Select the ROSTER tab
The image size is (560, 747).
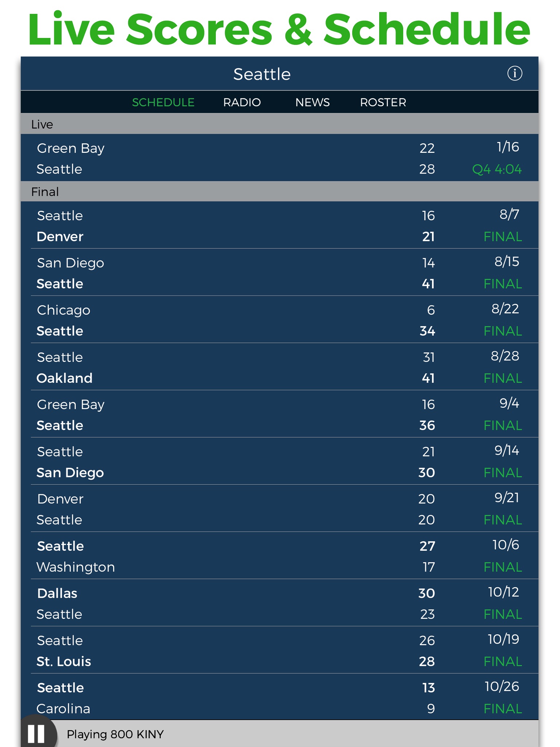click(383, 102)
